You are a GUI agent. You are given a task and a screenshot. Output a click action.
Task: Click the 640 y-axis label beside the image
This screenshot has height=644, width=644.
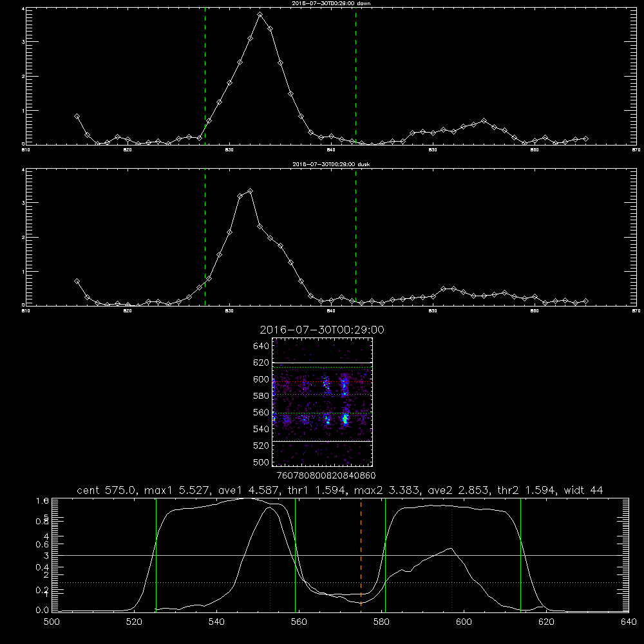pyautogui.click(x=261, y=346)
